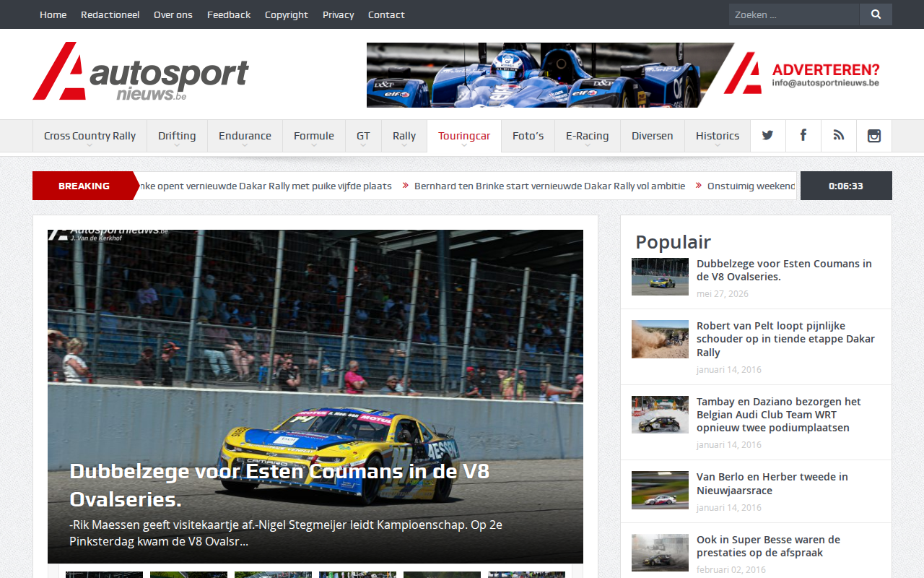Open article Van Berlo en Herber tweede
Screen dimensions: 924x578
(x=772, y=483)
